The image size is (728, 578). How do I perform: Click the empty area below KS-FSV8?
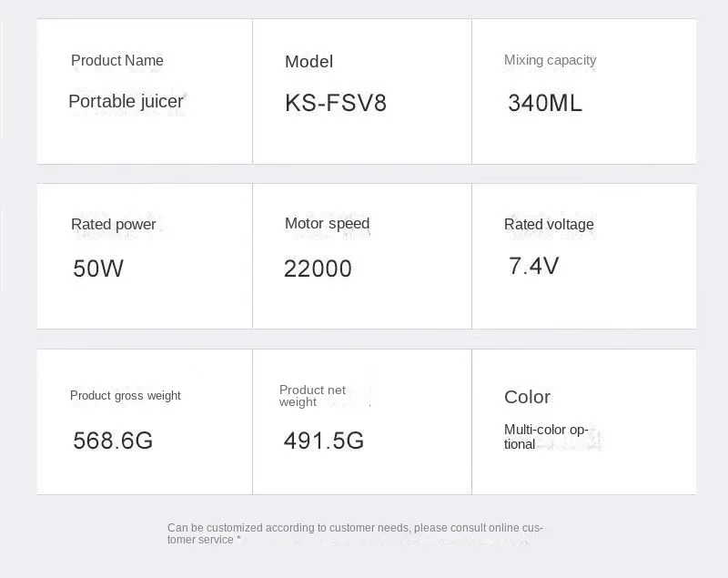(x=362, y=139)
